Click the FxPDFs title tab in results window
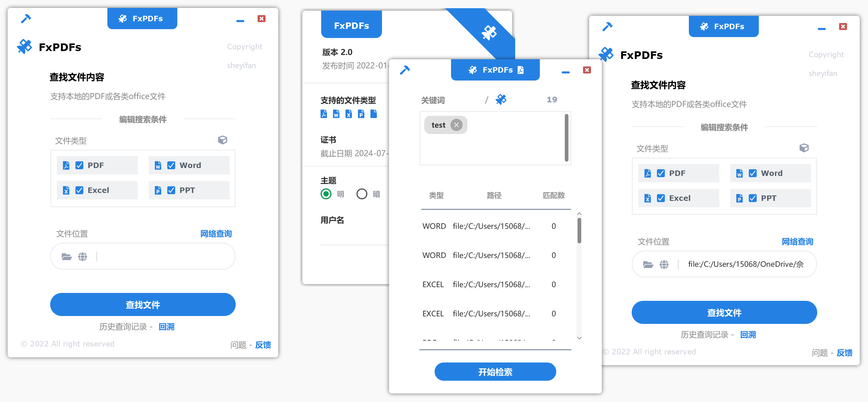This screenshot has width=868, height=402. click(495, 70)
